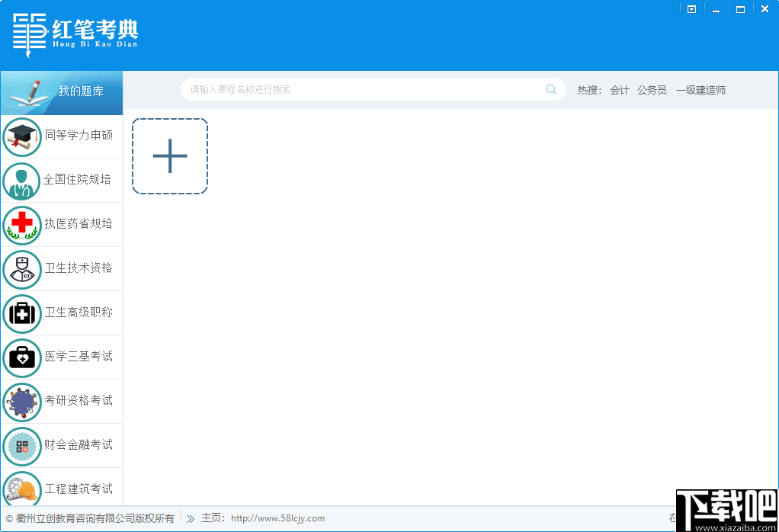Open the 卫生技术资格 category icon
Screen dimensions: 779x532
pyautogui.click(x=21, y=269)
